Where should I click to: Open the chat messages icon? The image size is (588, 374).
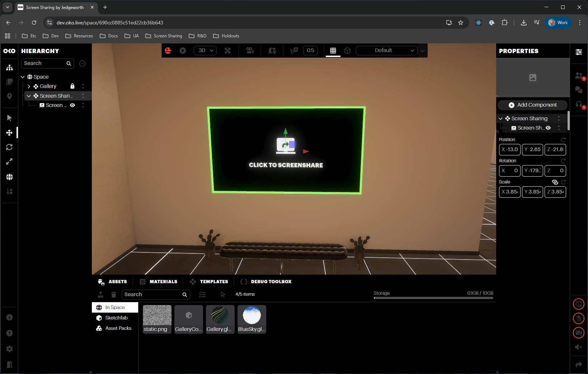(x=578, y=90)
